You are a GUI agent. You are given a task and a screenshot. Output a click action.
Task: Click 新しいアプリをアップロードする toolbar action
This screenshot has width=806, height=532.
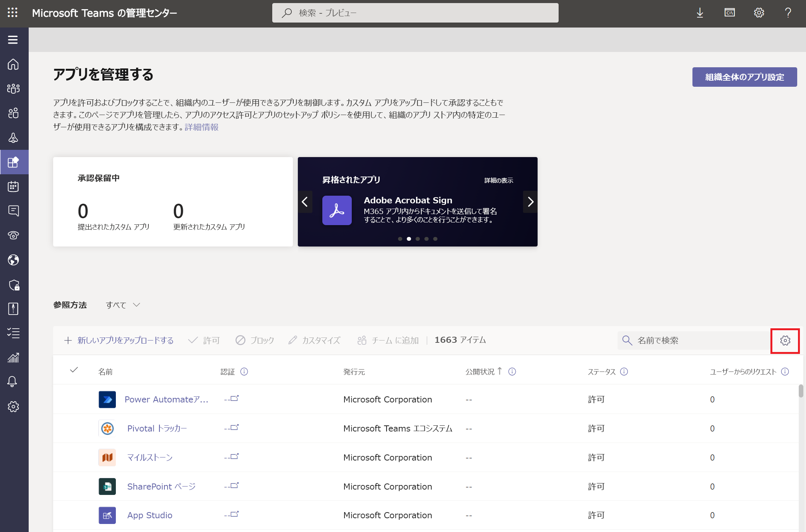pyautogui.click(x=119, y=340)
